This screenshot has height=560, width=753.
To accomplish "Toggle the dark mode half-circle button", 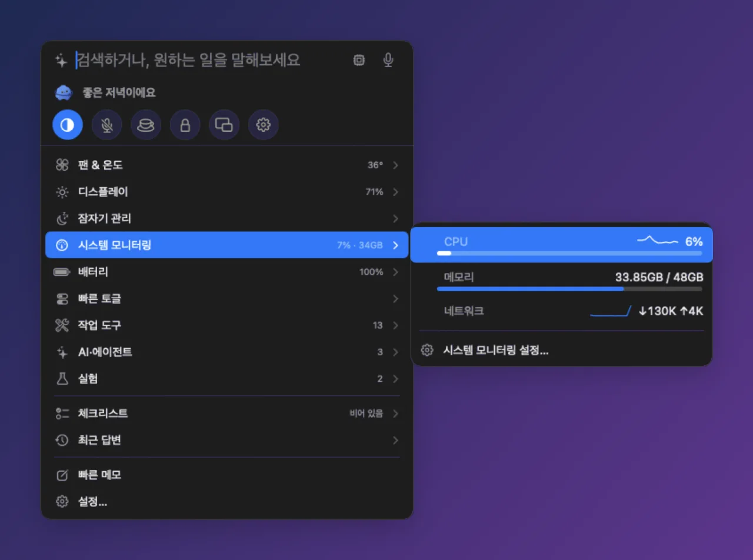I will pos(68,125).
